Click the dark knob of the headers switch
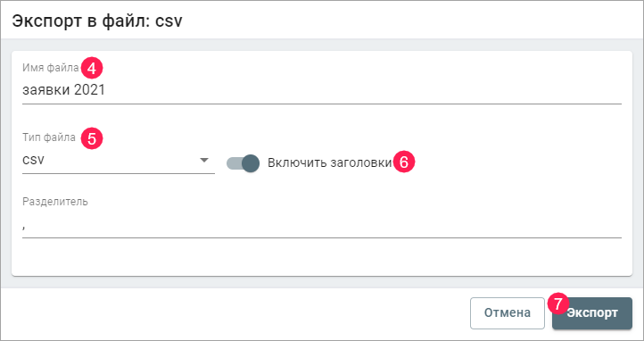The height and width of the screenshot is (341, 644). click(251, 163)
